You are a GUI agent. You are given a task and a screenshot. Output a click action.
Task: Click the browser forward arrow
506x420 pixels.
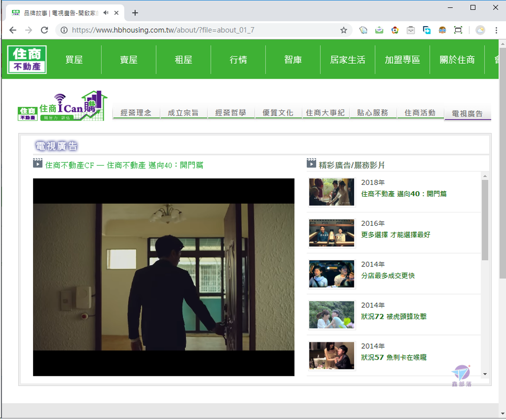point(29,30)
